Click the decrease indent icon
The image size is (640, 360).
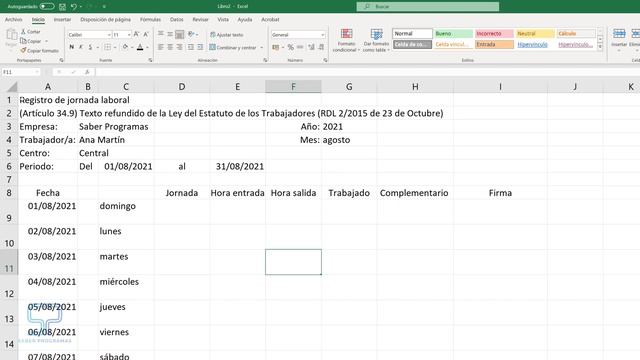(191, 47)
